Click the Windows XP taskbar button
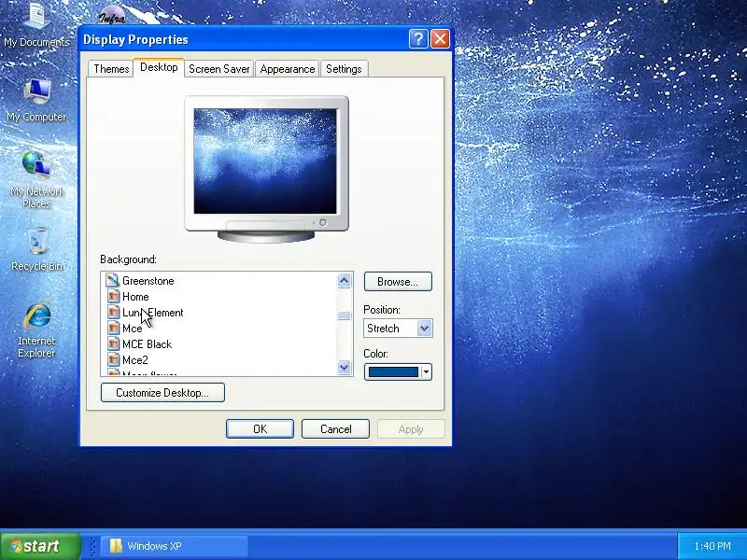This screenshot has width=747, height=560. pyautogui.click(x=175, y=546)
